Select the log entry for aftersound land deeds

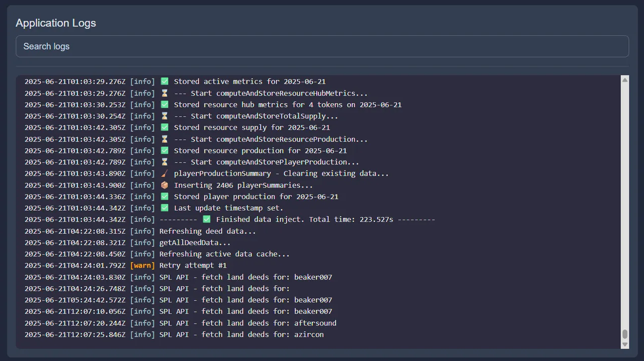[x=181, y=323]
